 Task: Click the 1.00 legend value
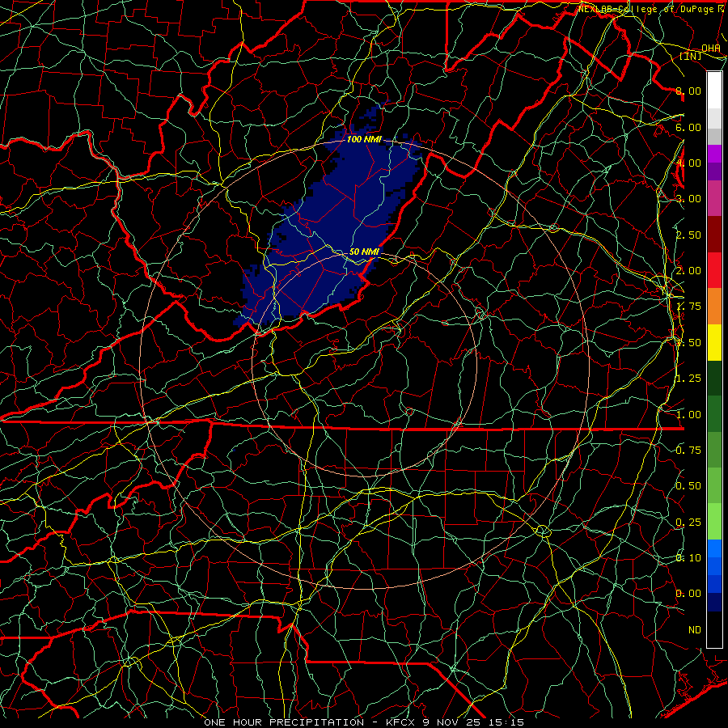point(689,415)
